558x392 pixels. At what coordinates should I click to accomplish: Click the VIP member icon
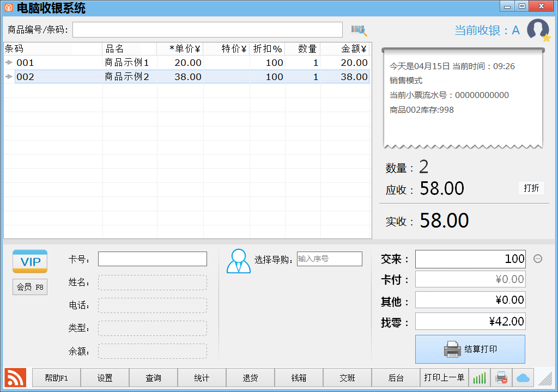coord(29,261)
